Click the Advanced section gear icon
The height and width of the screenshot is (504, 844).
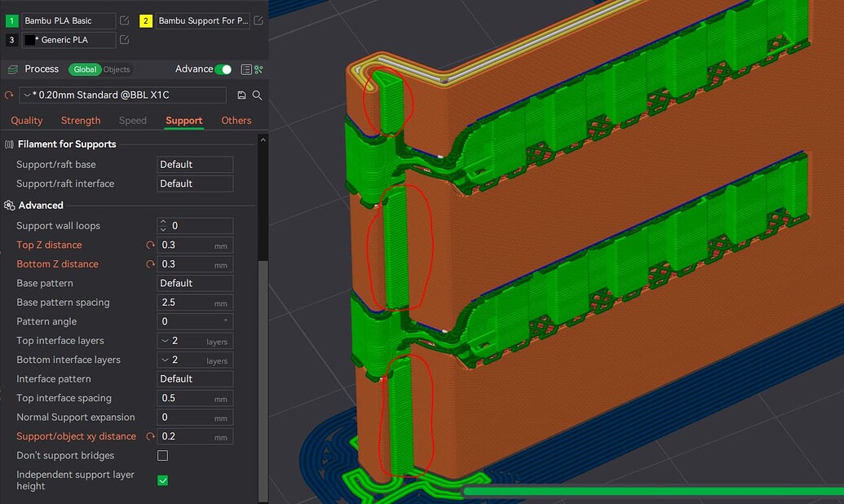coord(9,206)
